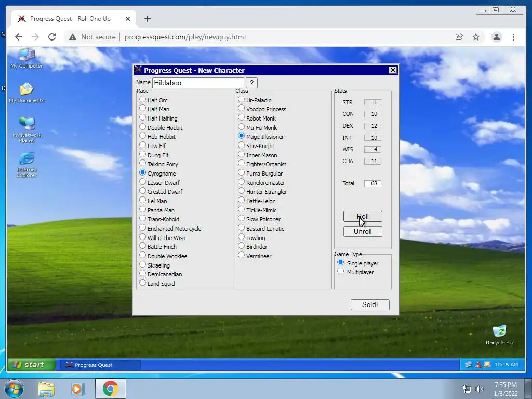The image size is (532, 399).
Task: Choose the Mu-Fu Monk class
Action: pyautogui.click(x=241, y=127)
